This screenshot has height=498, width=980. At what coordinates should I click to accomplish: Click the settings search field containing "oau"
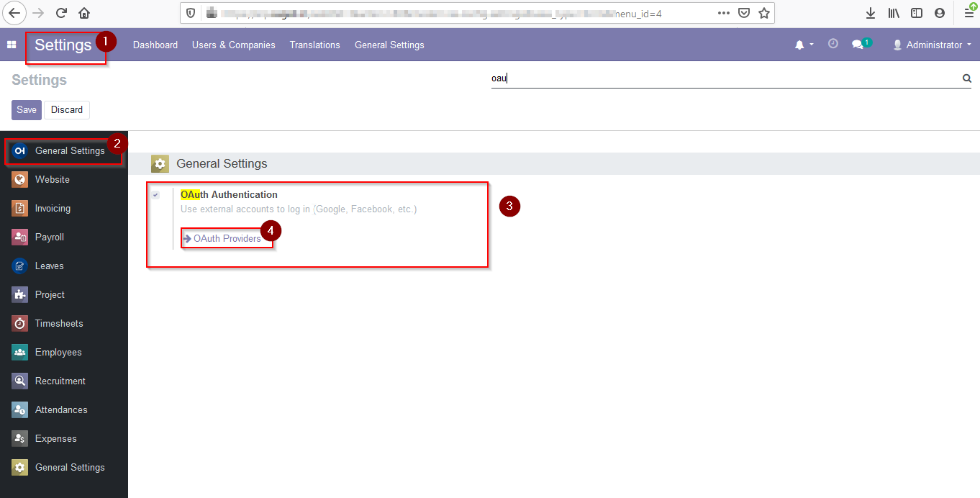pos(720,79)
